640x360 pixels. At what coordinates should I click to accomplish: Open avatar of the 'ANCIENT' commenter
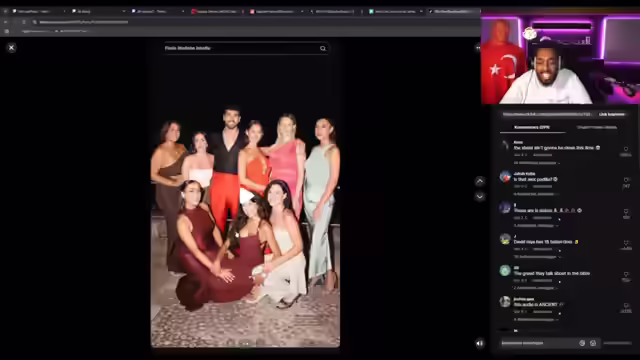505,302
